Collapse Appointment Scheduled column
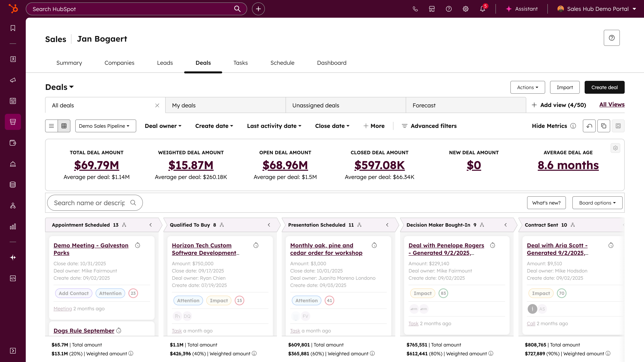This screenshot has height=362, width=644. tap(151, 225)
